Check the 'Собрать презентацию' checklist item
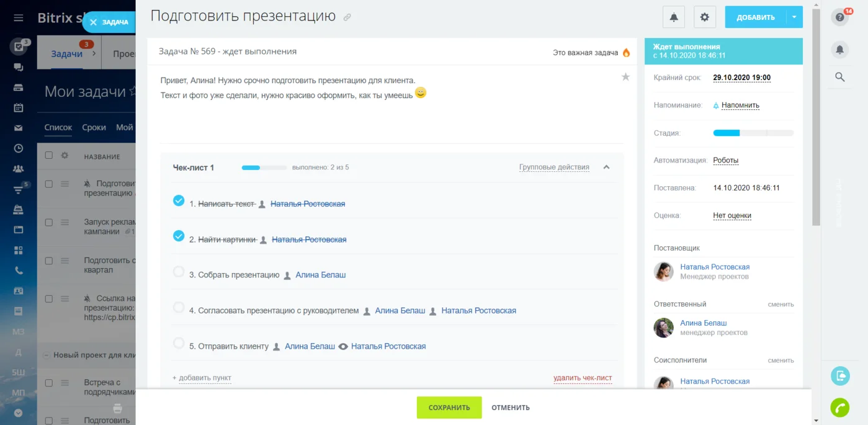Screen dimensions: 868x425 [x=179, y=272]
